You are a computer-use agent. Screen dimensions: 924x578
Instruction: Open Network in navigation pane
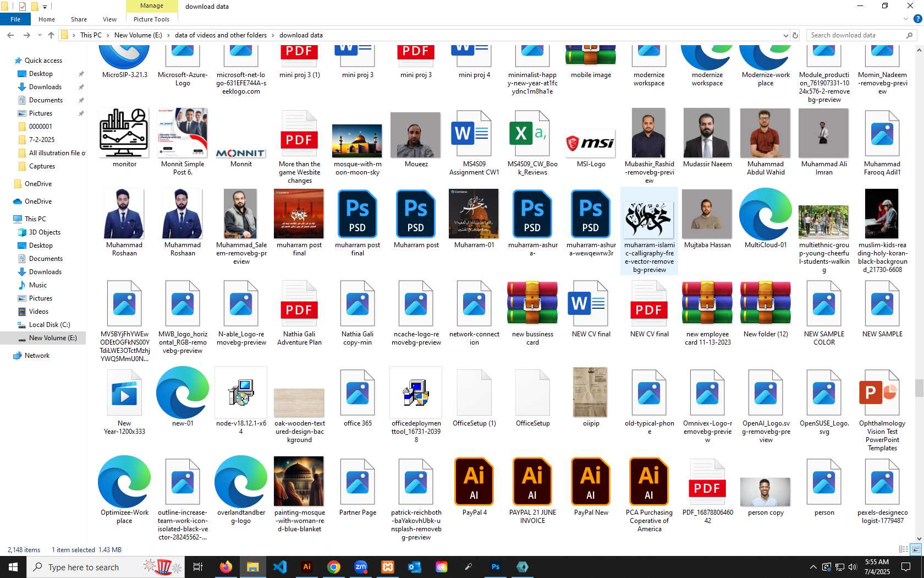37,356
